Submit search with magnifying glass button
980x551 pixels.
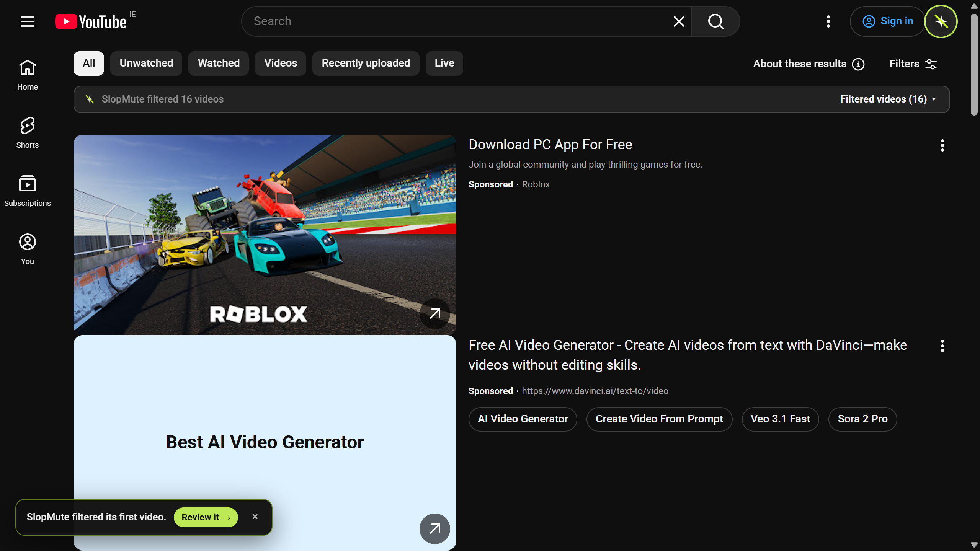(x=715, y=21)
